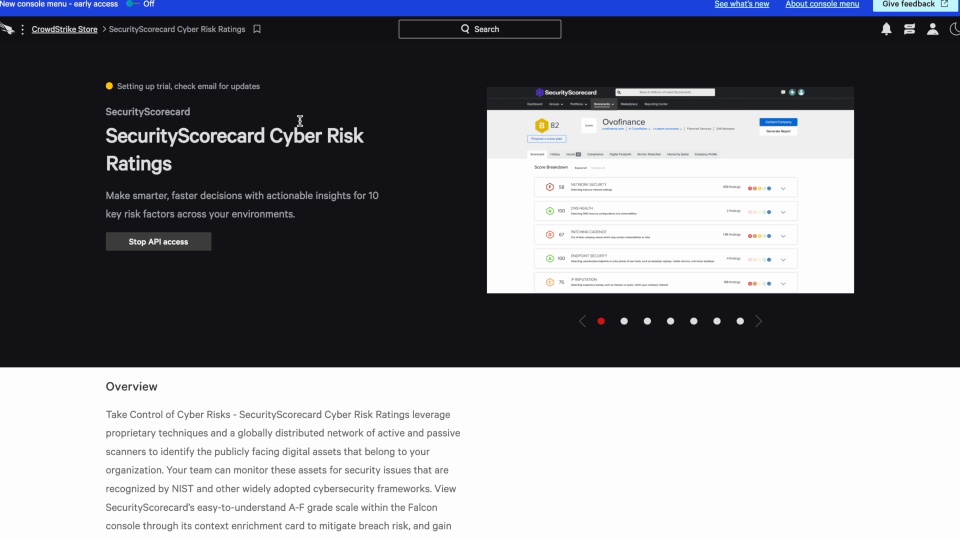Open the user account profile icon

point(932,29)
